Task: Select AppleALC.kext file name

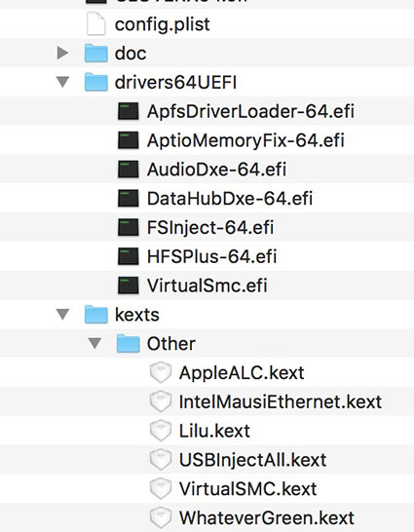Action: pos(242,373)
